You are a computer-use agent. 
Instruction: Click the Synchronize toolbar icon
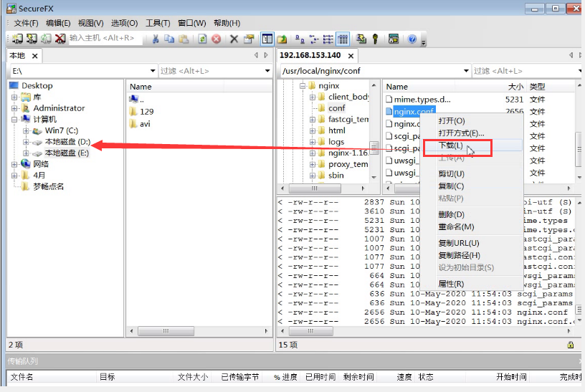tap(361, 39)
